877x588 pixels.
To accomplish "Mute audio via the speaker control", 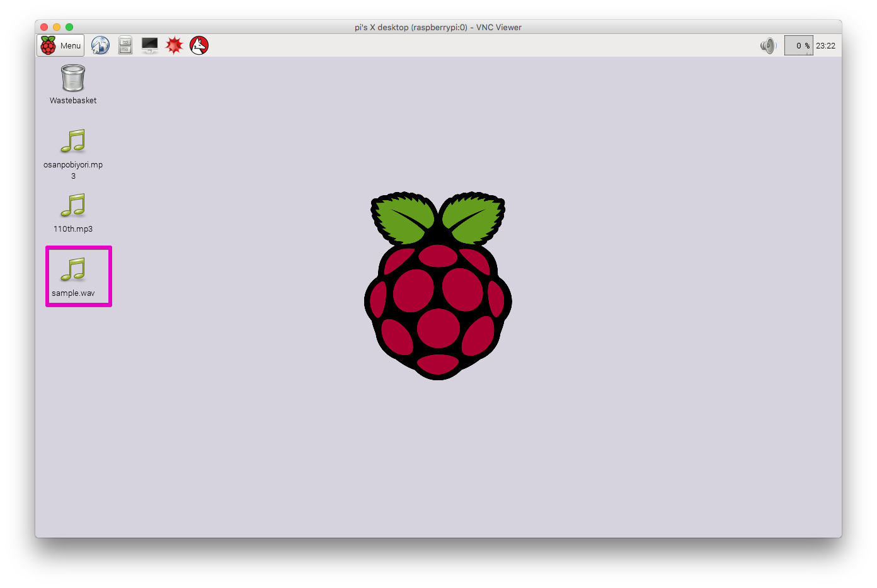I will click(x=767, y=45).
